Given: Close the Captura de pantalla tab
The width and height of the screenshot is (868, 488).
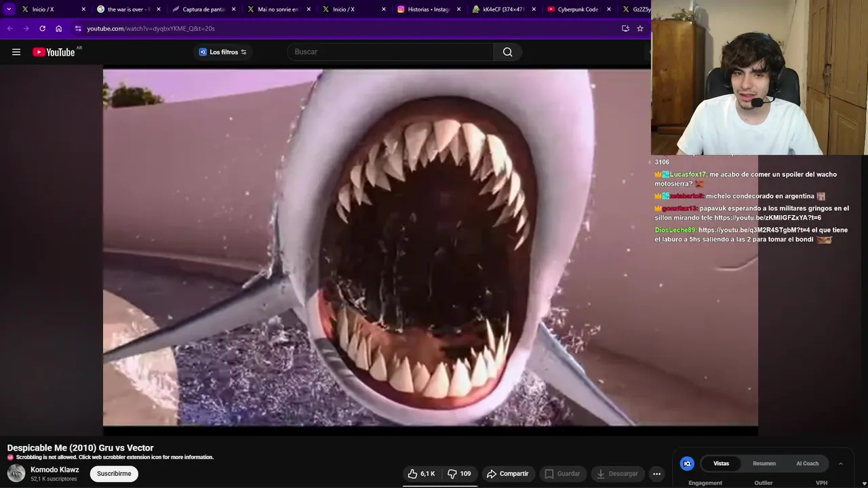Looking at the screenshot, I should [234, 9].
